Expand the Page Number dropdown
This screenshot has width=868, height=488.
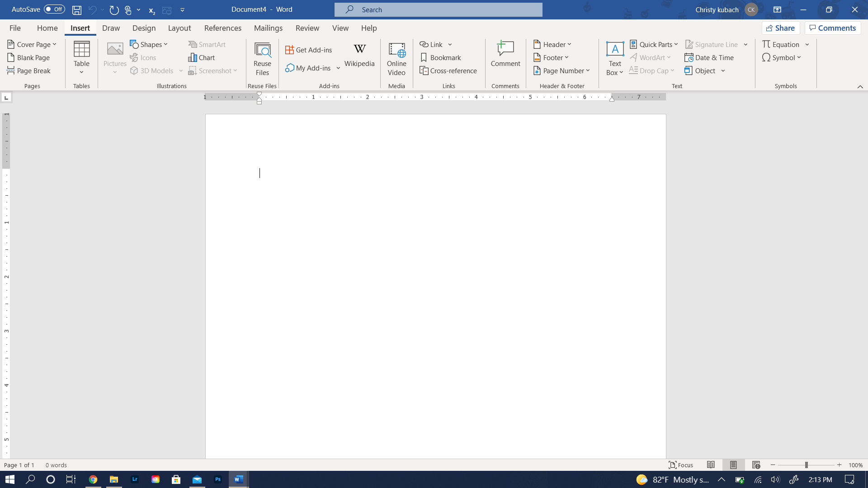(x=562, y=71)
